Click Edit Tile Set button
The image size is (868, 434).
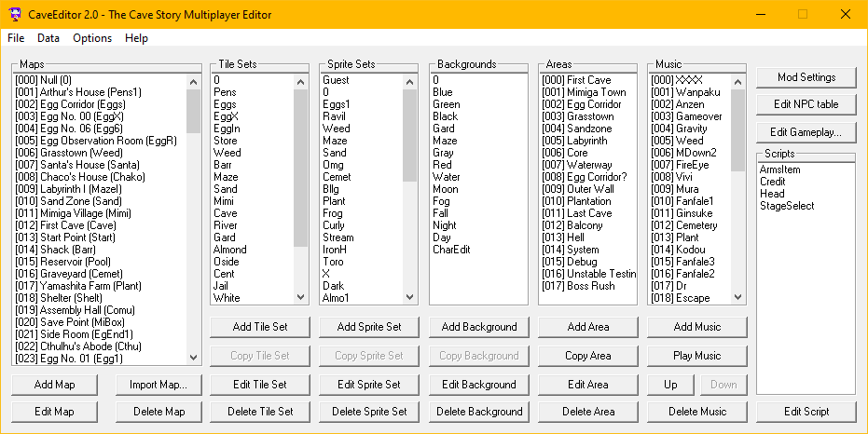pos(260,385)
